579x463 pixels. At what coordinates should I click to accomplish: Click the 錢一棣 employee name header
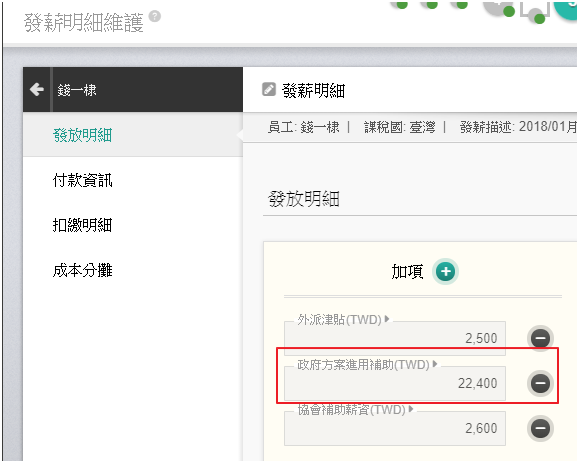[77, 90]
